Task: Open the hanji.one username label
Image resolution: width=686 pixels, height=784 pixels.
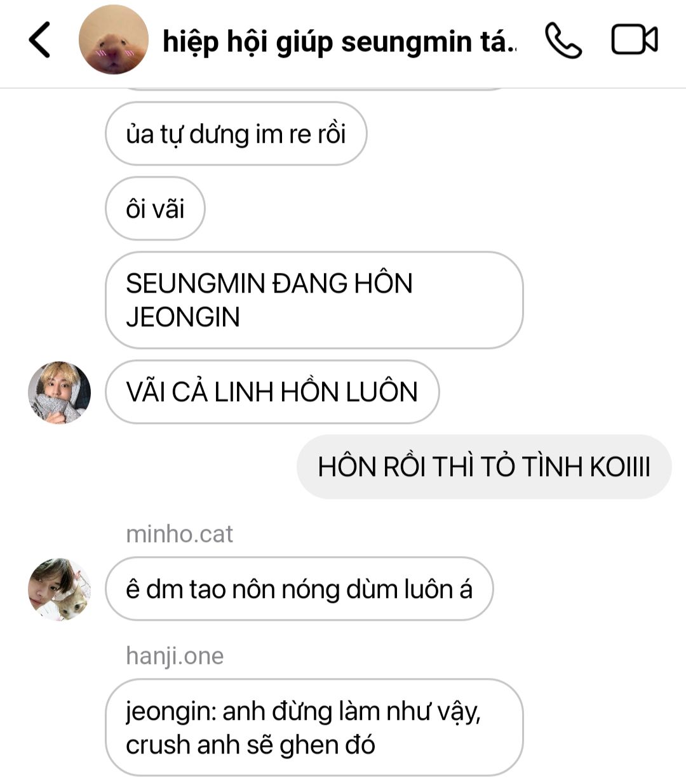Action: pos(175,656)
